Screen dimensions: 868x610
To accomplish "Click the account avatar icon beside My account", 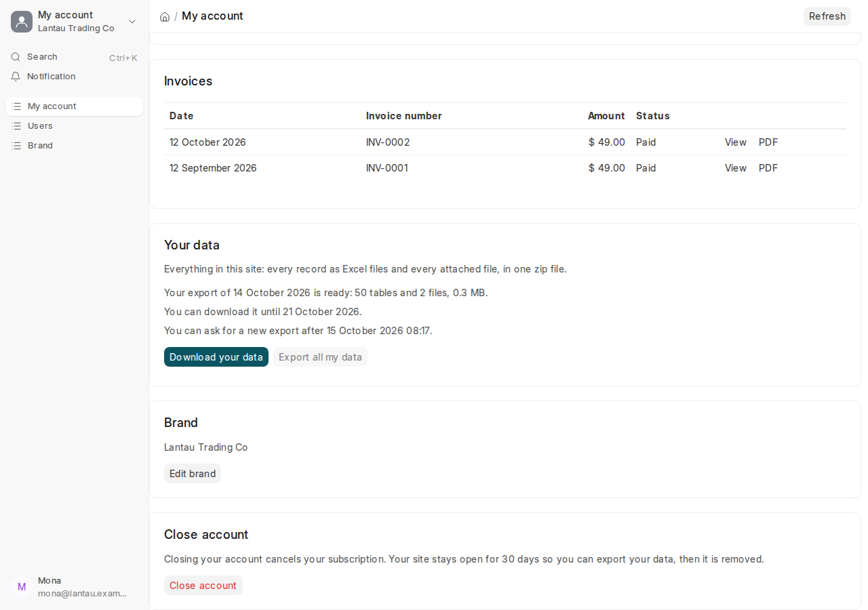I will pyautogui.click(x=22, y=22).
